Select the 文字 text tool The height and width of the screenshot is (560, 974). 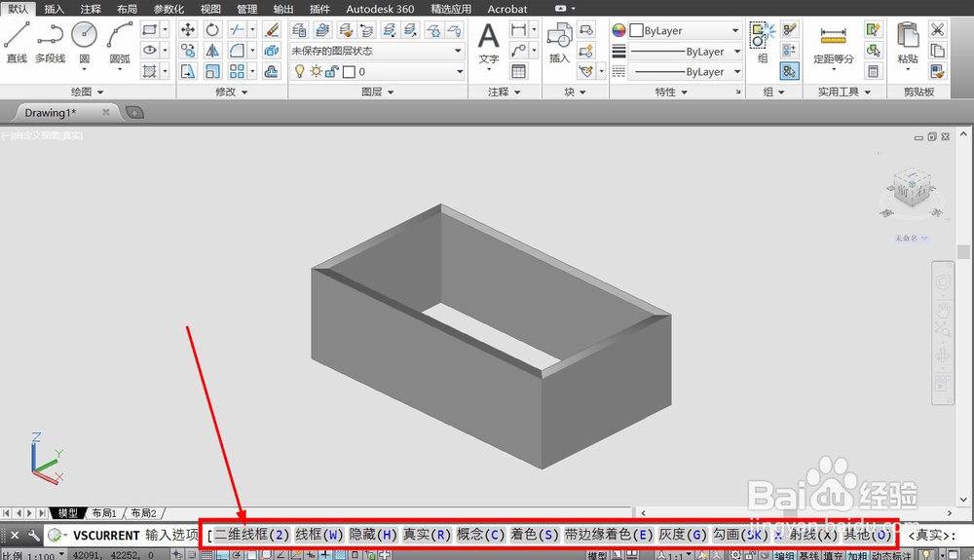[489, 44]
